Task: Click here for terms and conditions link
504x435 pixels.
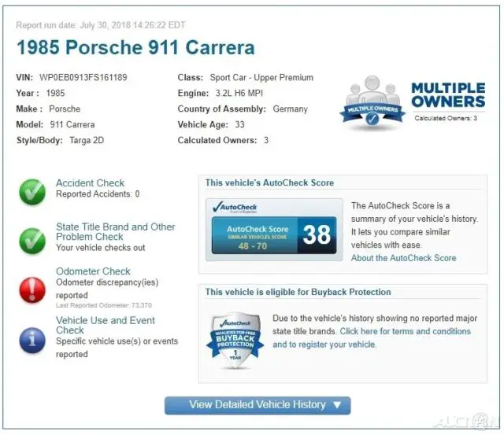Action: point(405,331)
